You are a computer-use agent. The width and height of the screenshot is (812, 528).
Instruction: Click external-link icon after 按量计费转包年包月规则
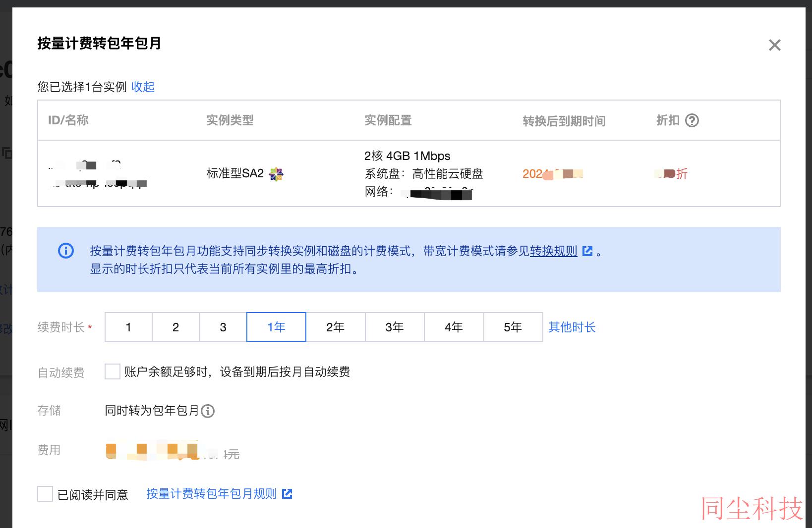click(x=287, y=494)
